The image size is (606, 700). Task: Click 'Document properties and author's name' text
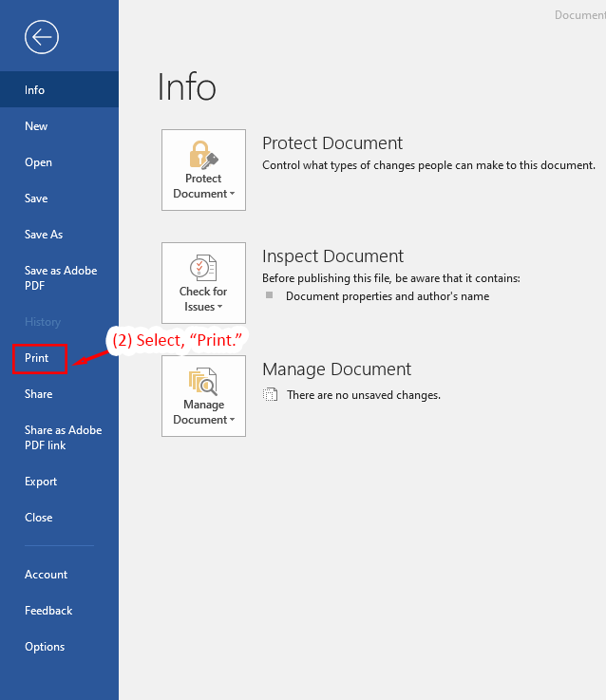pyautogui.click(x=388, y=296)
